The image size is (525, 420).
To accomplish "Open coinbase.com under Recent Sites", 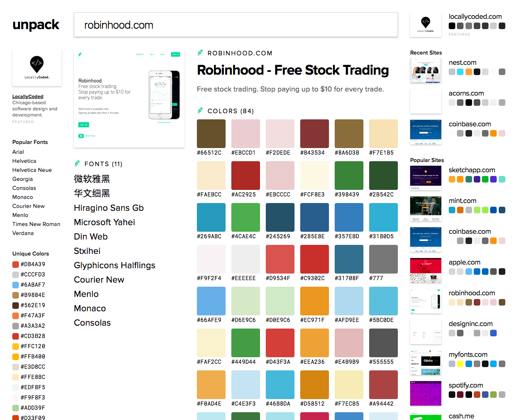I will 470,124.
